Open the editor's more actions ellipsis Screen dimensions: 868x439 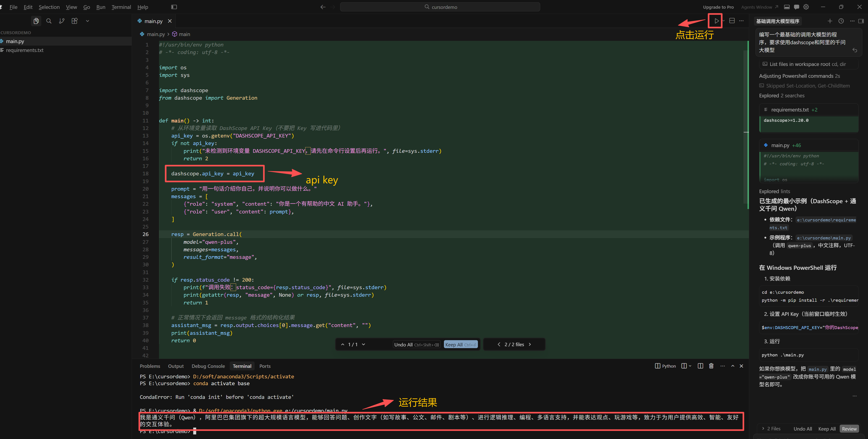[741, 21]
